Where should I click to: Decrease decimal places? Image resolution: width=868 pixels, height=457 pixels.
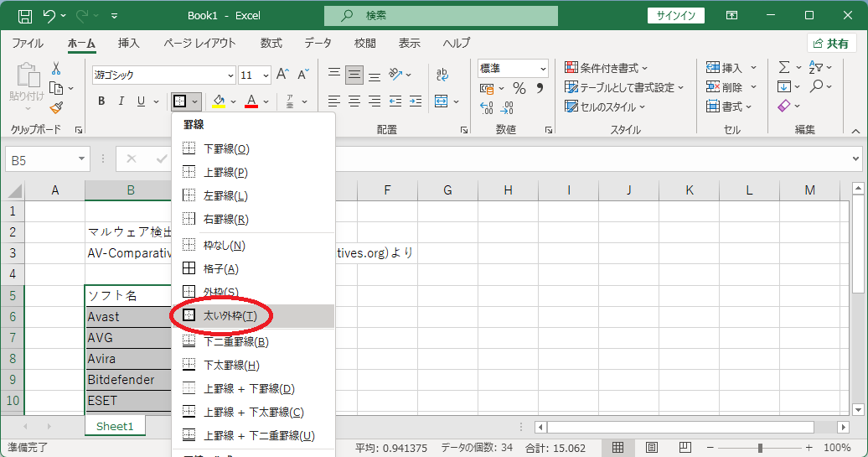(507, 107)
